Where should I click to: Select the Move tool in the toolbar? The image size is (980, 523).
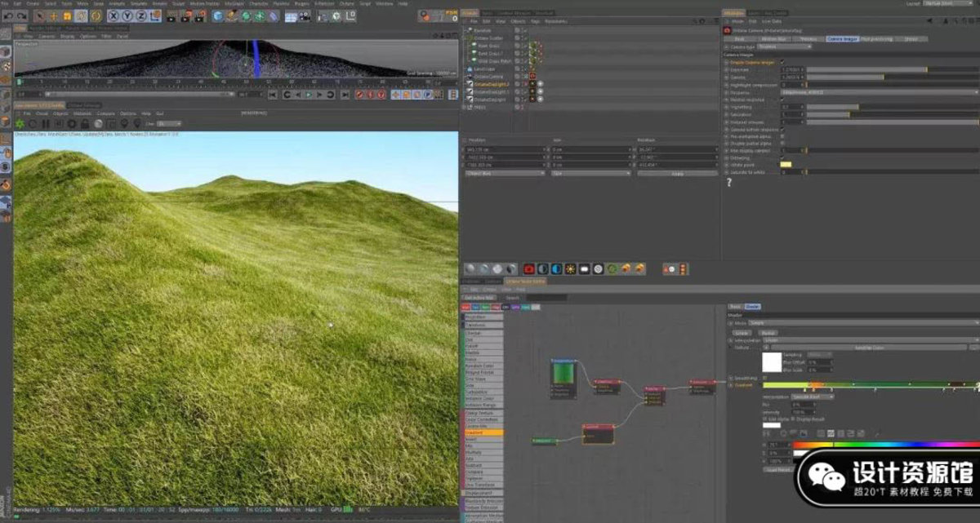coord(54,16)
